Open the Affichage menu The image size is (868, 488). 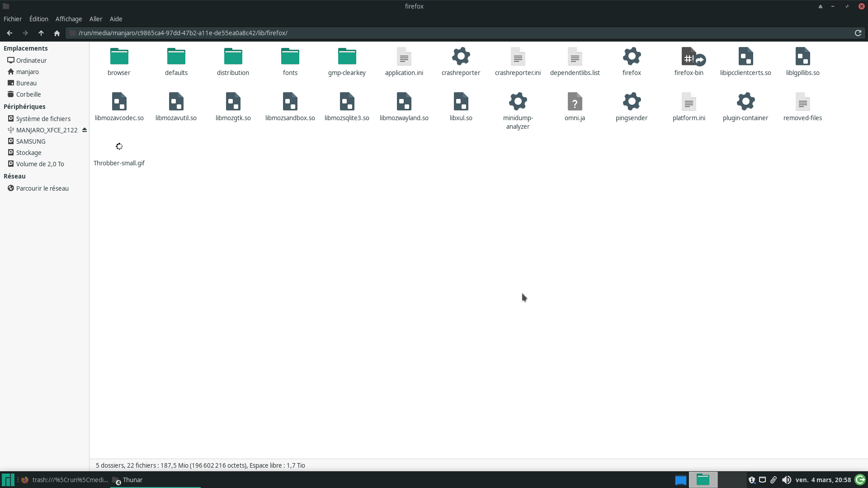(69, 19)
